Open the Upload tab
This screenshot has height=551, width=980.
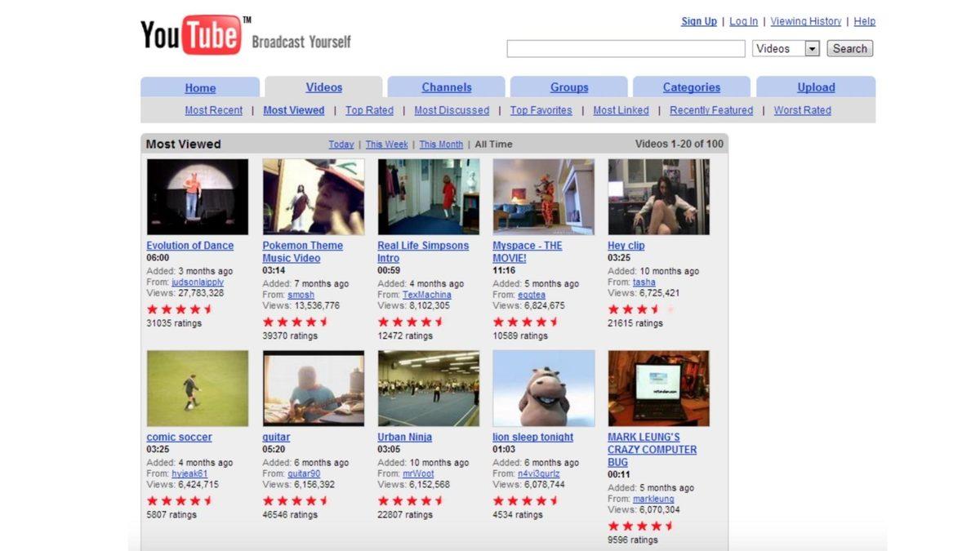815,87
